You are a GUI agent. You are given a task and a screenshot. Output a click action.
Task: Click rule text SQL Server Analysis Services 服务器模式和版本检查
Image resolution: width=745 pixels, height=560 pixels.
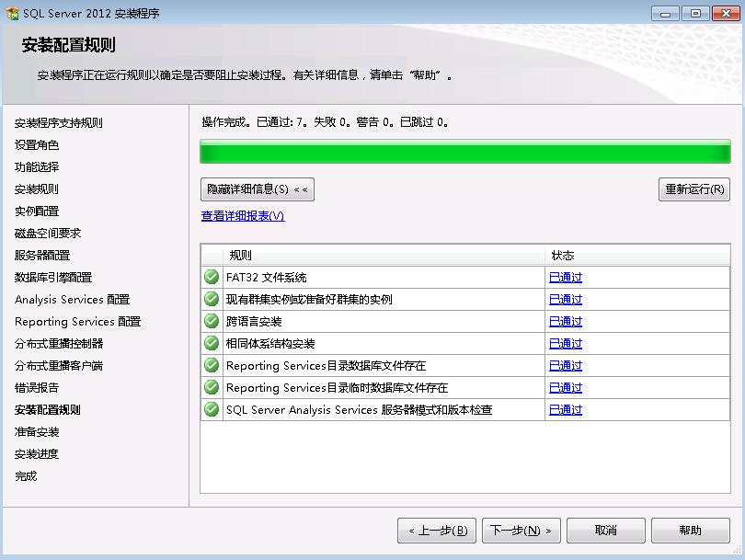(360, 410)
